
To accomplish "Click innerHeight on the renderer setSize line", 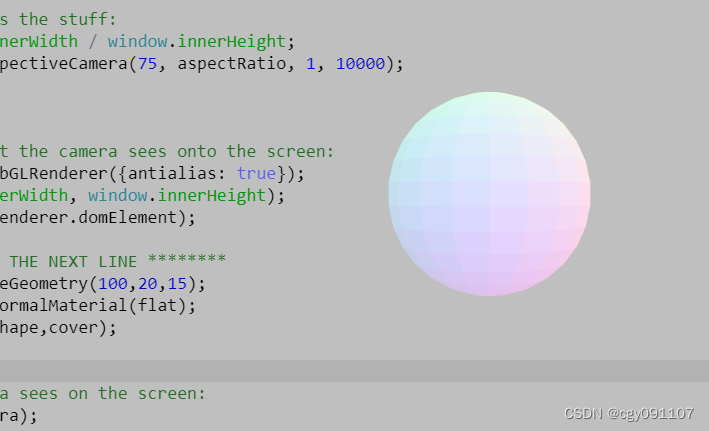I will tap(211, 196).
